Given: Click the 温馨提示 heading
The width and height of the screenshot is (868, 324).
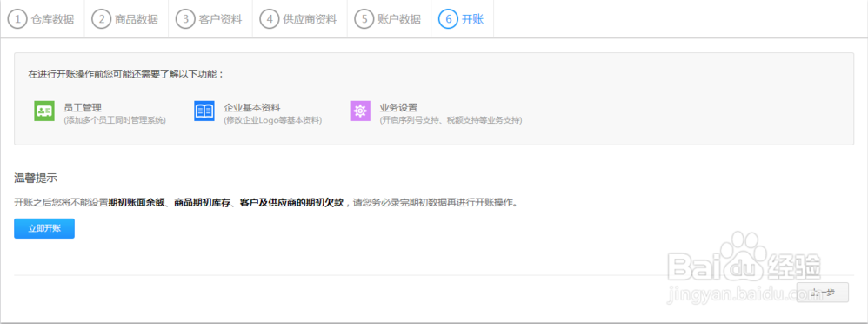Looking at the screenshot, I should tap(36, 178).
